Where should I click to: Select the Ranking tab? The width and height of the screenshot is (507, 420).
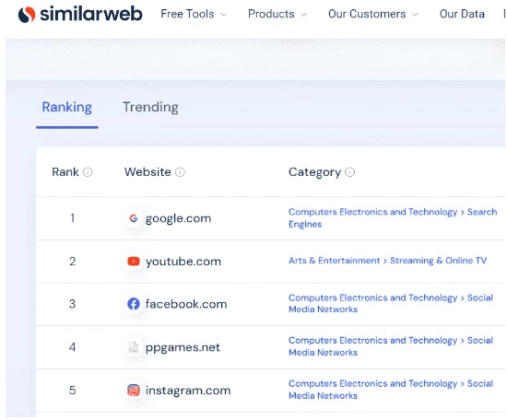pyautogui.click(x=67, y=107)
